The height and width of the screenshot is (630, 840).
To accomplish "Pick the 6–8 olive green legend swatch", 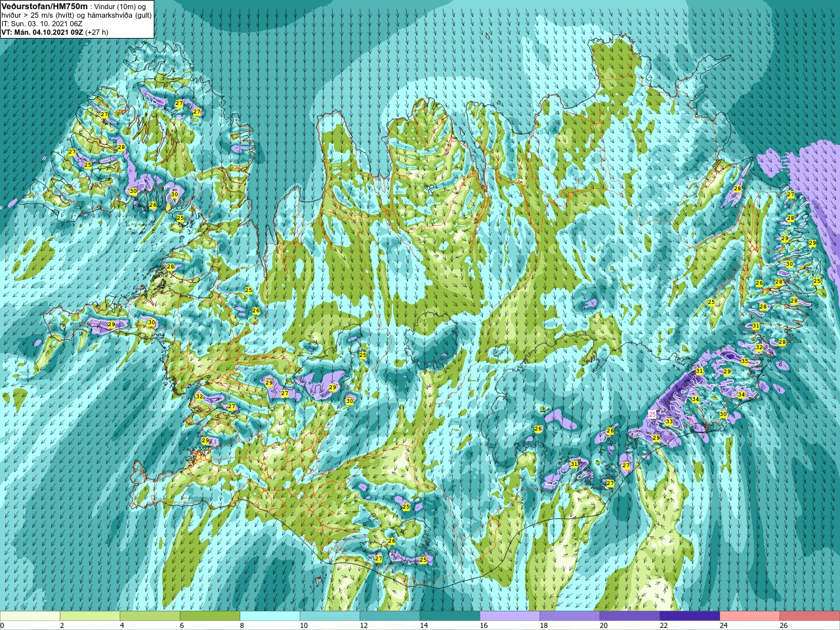I will pyautogui.click(x=210, y=616).
